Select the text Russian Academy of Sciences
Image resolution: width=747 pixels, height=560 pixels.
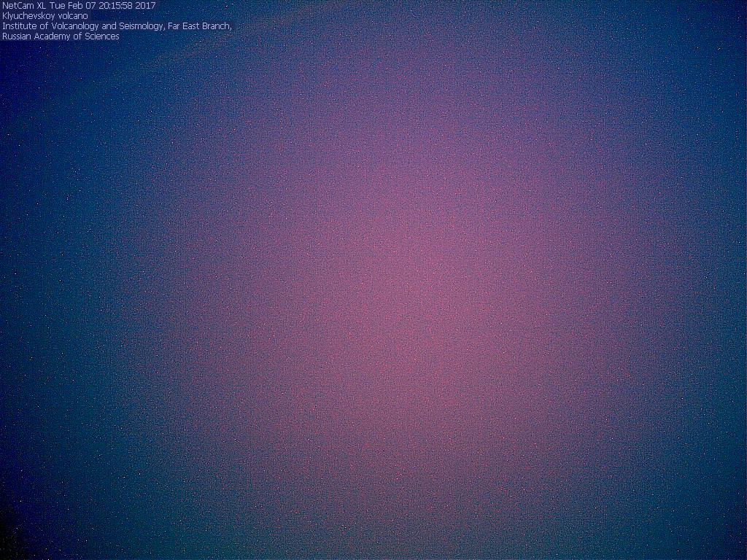(61, 36)
